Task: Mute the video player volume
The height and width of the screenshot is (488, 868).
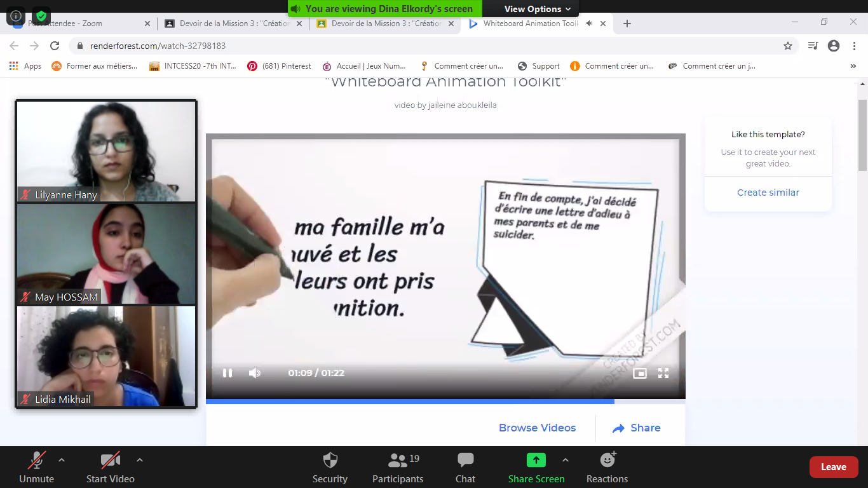Action: (x=254, y=373)
